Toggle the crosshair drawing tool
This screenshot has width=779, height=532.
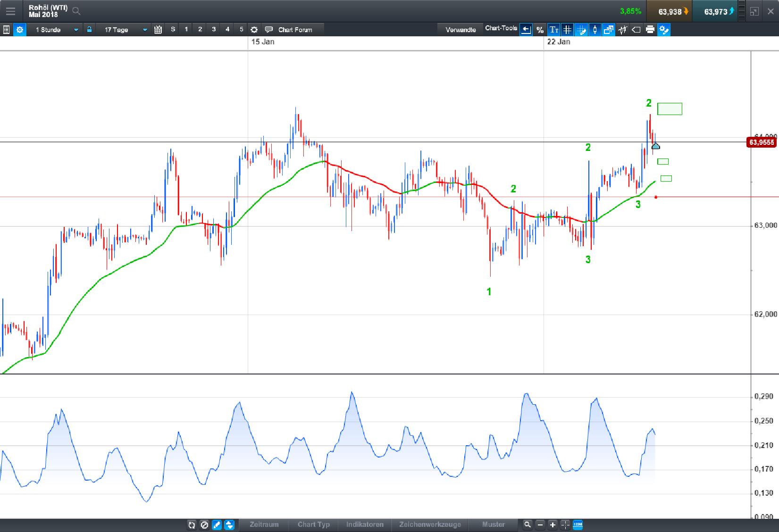click(581, 30)
